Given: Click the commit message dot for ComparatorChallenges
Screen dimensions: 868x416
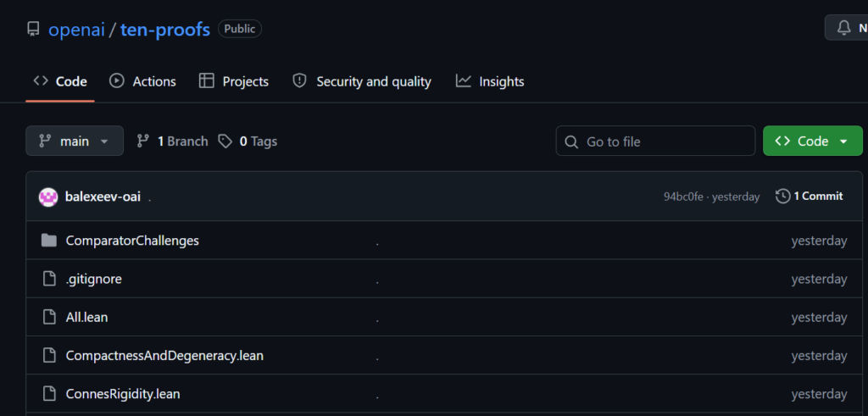Looking at the screenshot, I should [x=377, y=244].
